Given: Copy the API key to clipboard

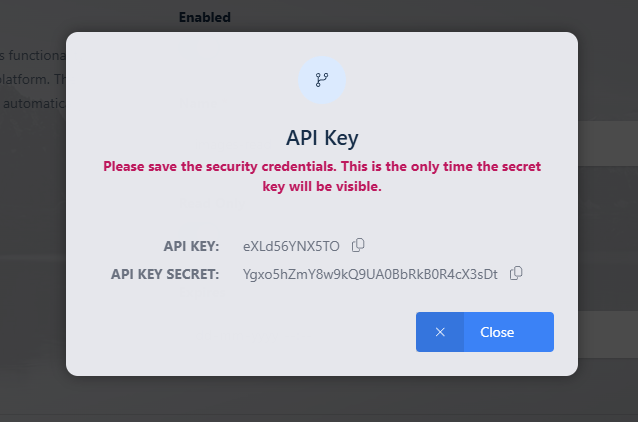Looking at the screenshot, I should (x=358, y=245).
